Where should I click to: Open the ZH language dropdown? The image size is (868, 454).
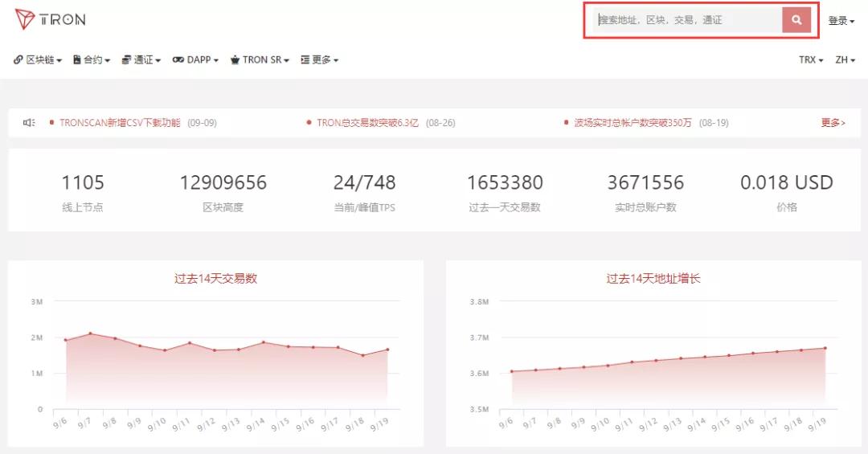(x=845, y=60)
